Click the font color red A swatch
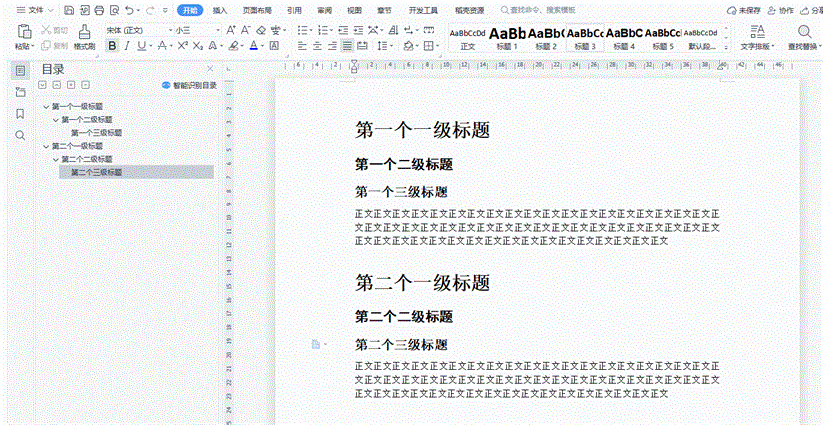Viewport: 823px width, 425px height. pyautogui.click(x=254, y=46)
